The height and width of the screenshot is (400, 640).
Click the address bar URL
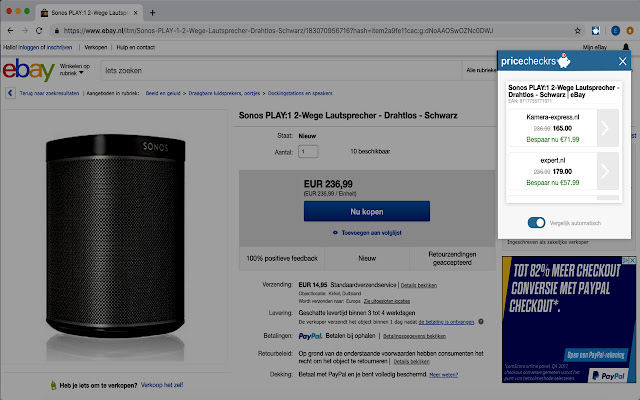[x=278, y=31]
